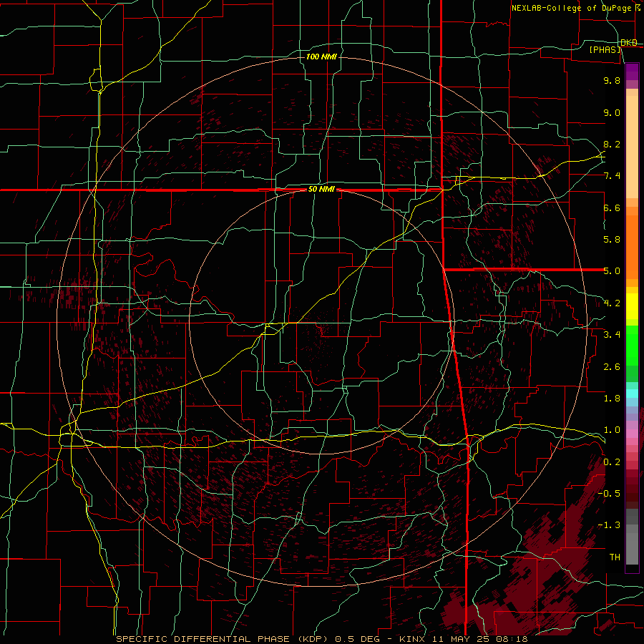Click the 7.4 value on the color scale
This screenshot has width=644, height=644.
[612, 176]
